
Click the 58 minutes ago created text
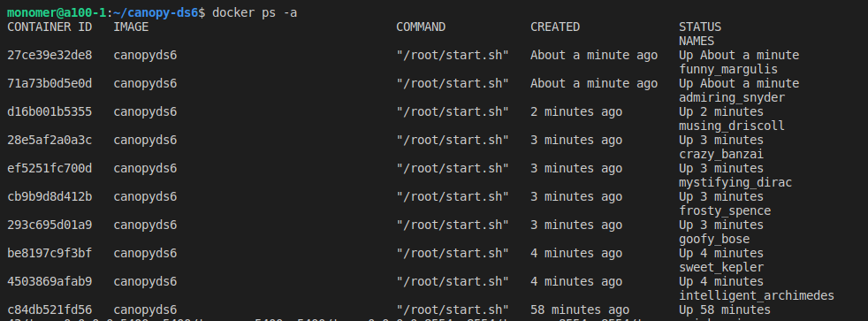click(580, 310)
